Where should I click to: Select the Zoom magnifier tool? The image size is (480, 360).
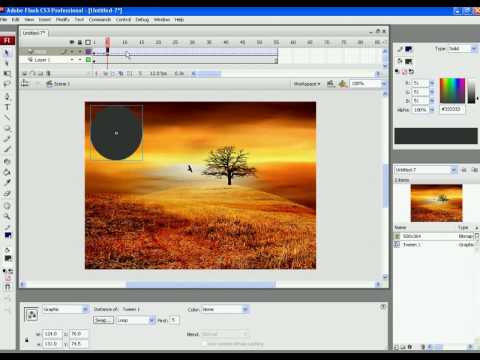pyautogui.click(x=7, y=216)
